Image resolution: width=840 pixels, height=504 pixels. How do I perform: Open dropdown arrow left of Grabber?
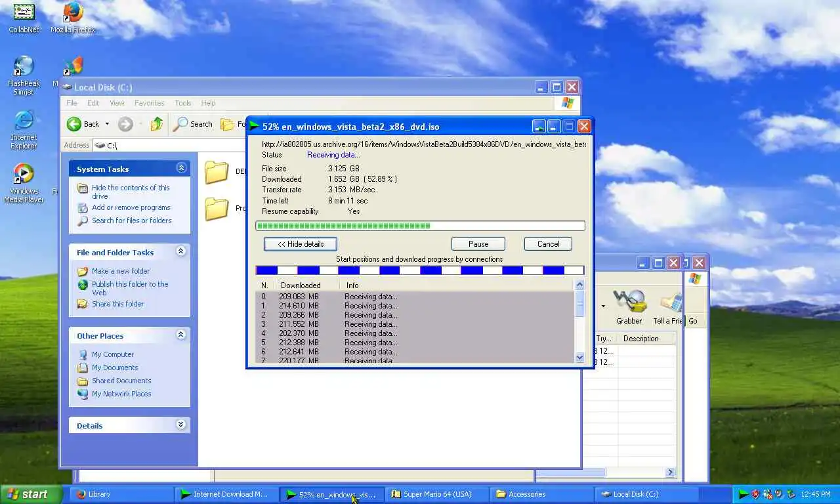point(603,306)
